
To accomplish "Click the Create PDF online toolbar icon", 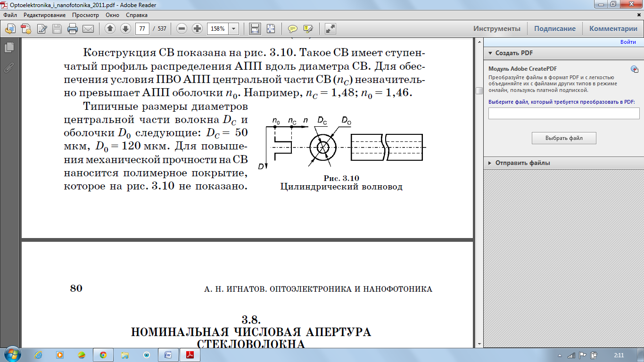I will tap(26, 29).
